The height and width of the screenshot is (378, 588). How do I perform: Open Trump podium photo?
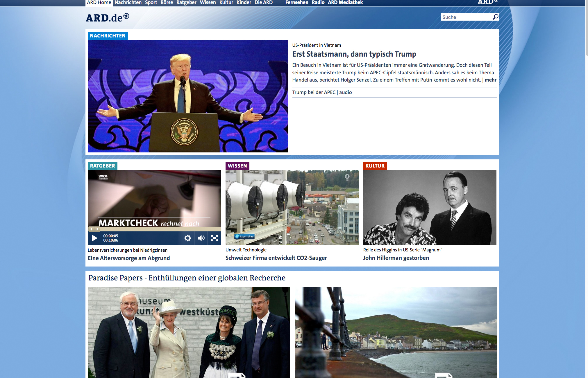(x=188, y=96)
